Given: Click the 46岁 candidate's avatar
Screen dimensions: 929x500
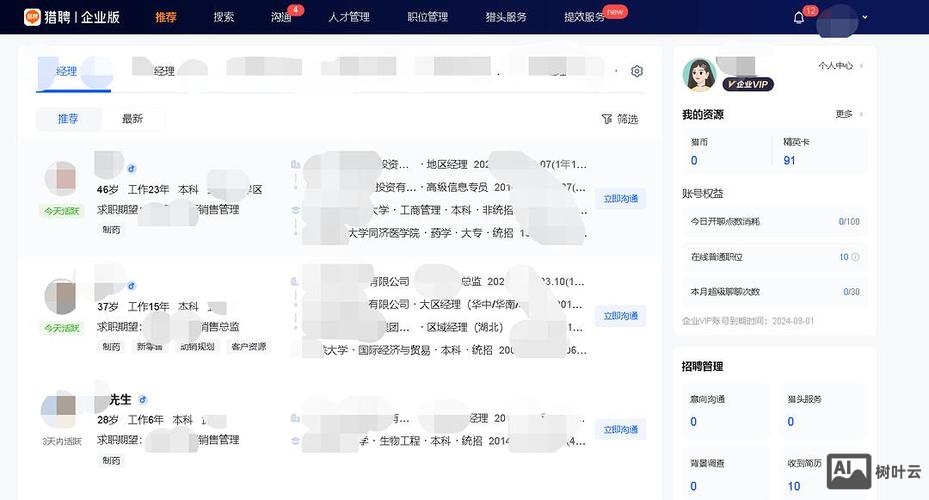Looking at the screenshot, I should point(61,178).
